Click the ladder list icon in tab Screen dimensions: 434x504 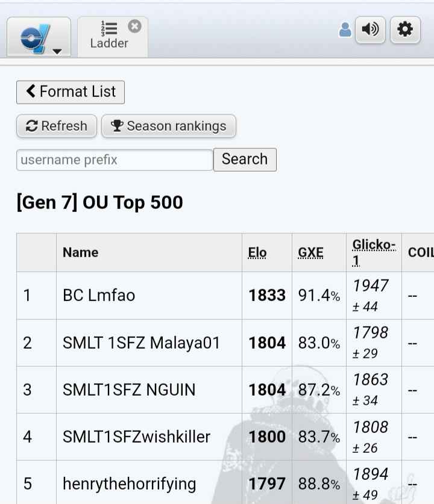[109, 28]
